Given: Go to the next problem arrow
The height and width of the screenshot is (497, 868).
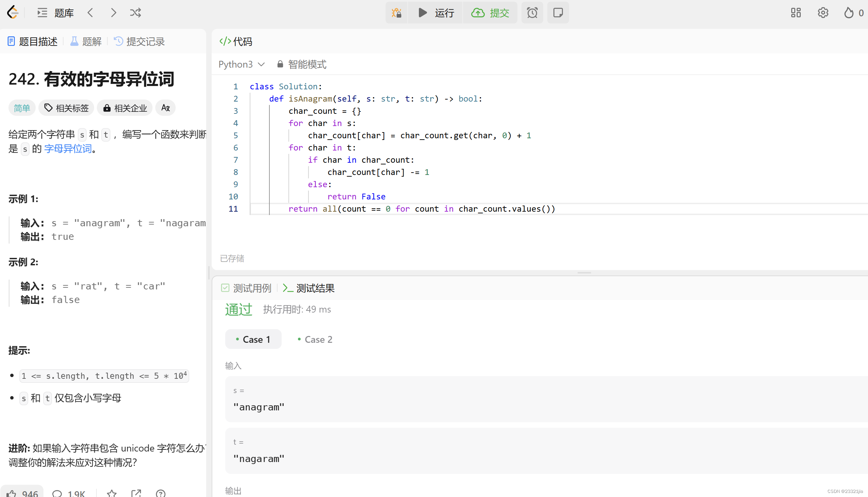Looking at the screenshot, I should (113, 13).
